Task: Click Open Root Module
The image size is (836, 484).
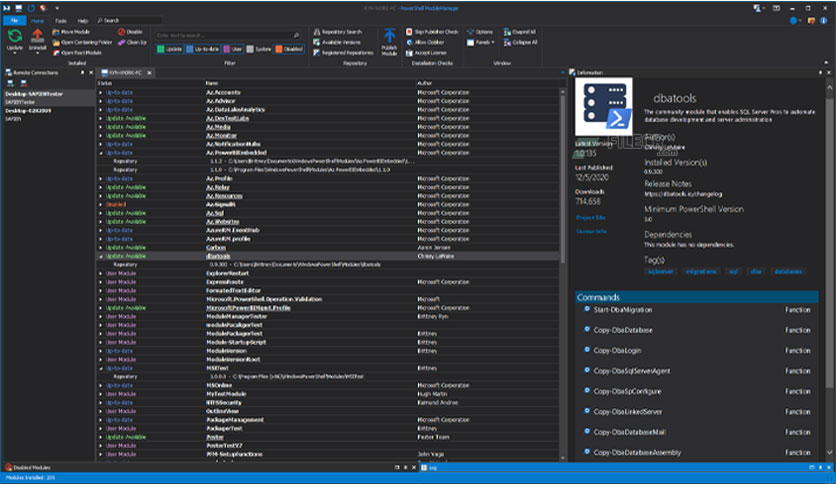Action: click(x=77, y=53)
